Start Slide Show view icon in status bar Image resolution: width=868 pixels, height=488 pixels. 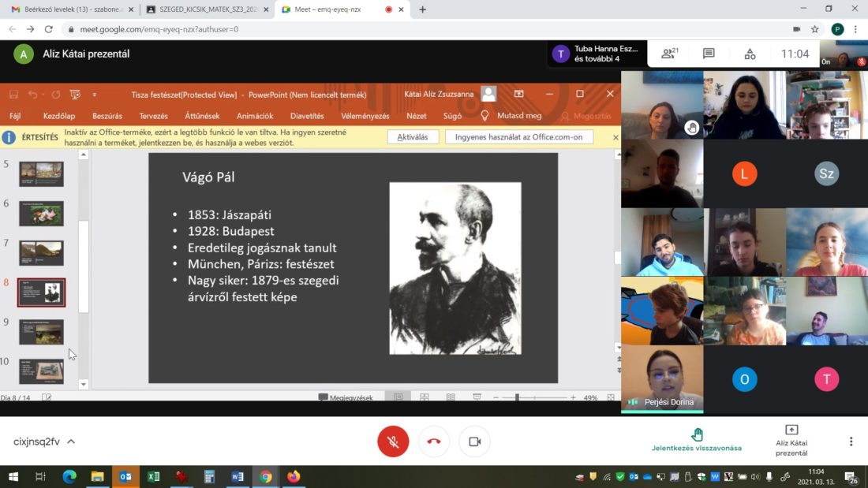pos(477,397)
